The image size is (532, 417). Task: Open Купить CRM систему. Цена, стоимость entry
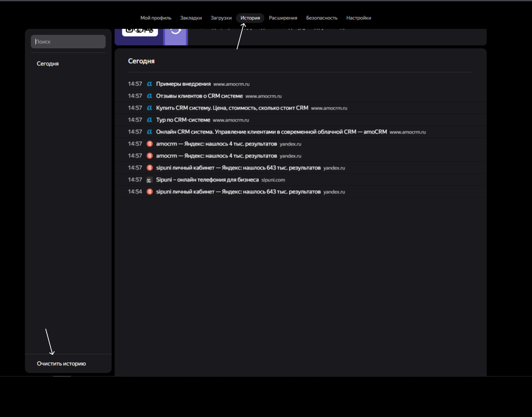(232, 108)
